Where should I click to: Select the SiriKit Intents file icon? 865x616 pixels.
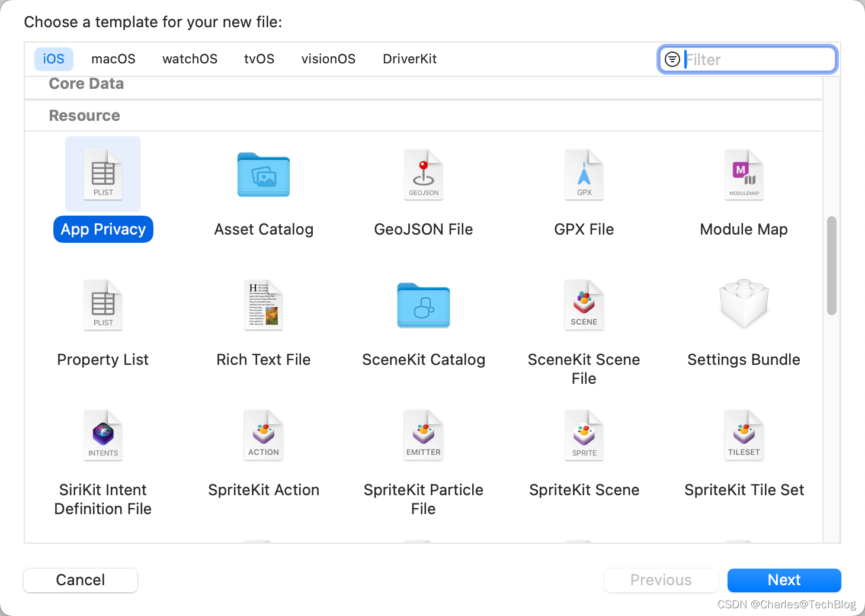tap(103, 435)
